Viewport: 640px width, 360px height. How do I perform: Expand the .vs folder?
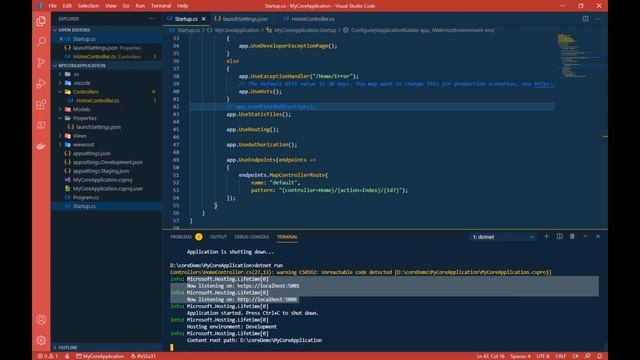[x=76, y=74]
